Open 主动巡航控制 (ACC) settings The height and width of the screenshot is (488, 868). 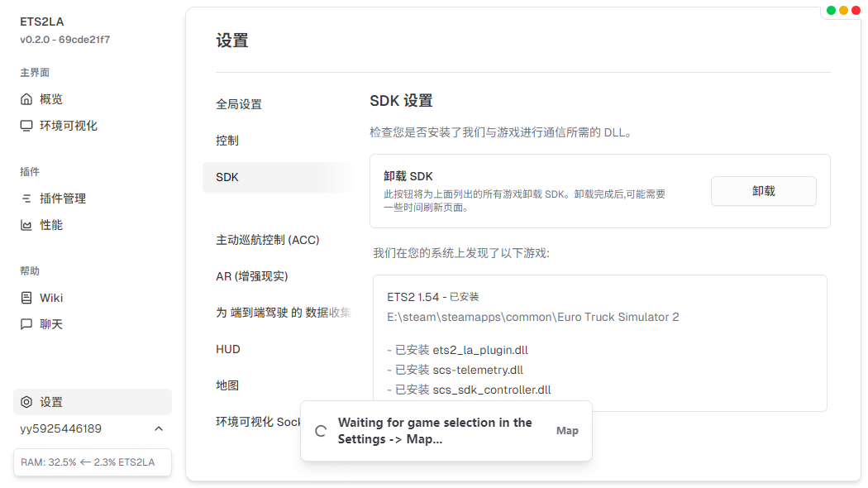click(267, 240)
